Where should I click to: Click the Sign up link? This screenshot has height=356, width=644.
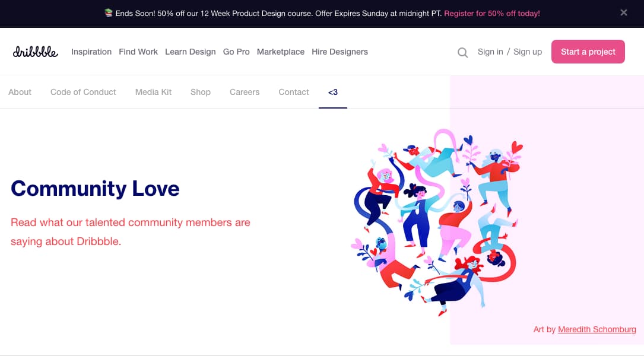tap(527, 52)
